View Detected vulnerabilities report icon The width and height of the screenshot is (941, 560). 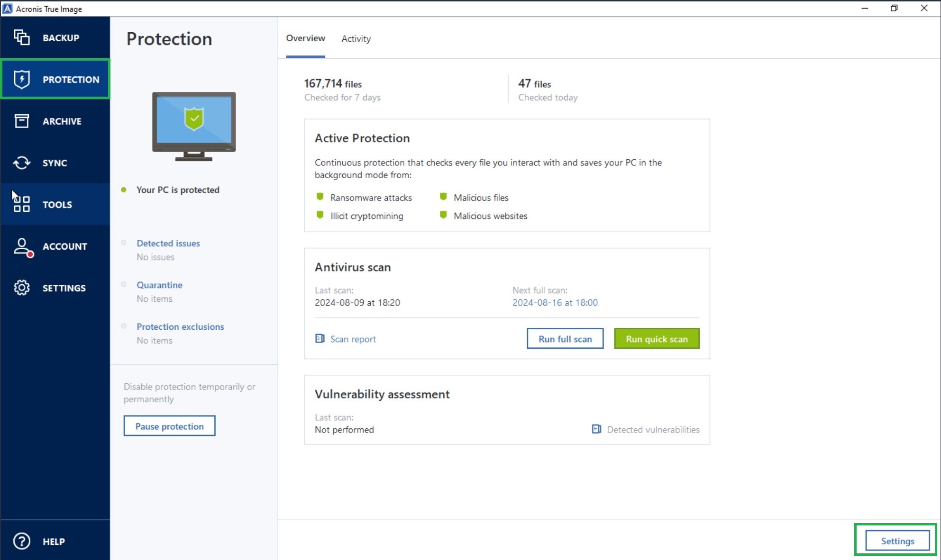coord(596,429)
